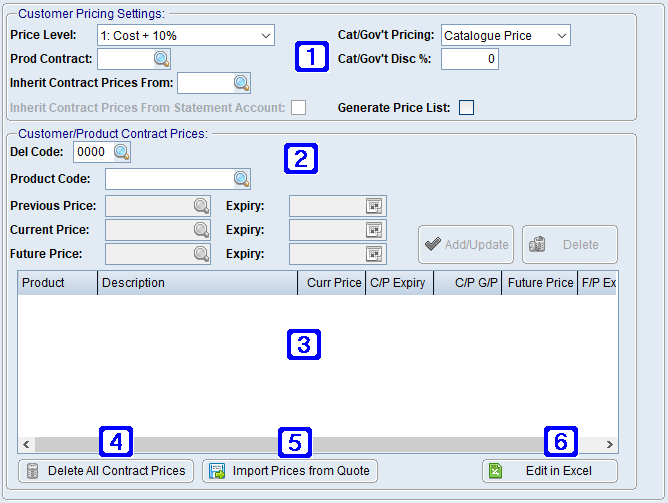This screenshot has width=668, height=503.
Task: Open calendar for Future Price expiry
Action: 374,254
